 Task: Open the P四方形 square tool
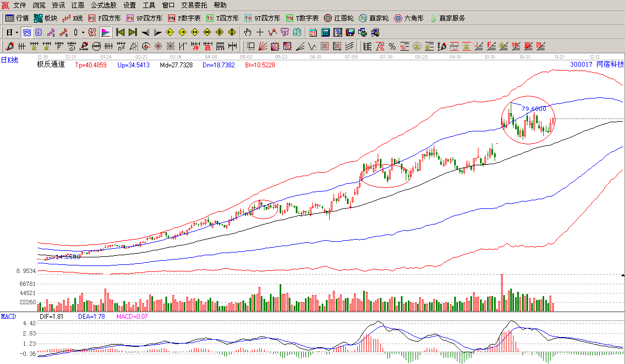pos(105,18)
